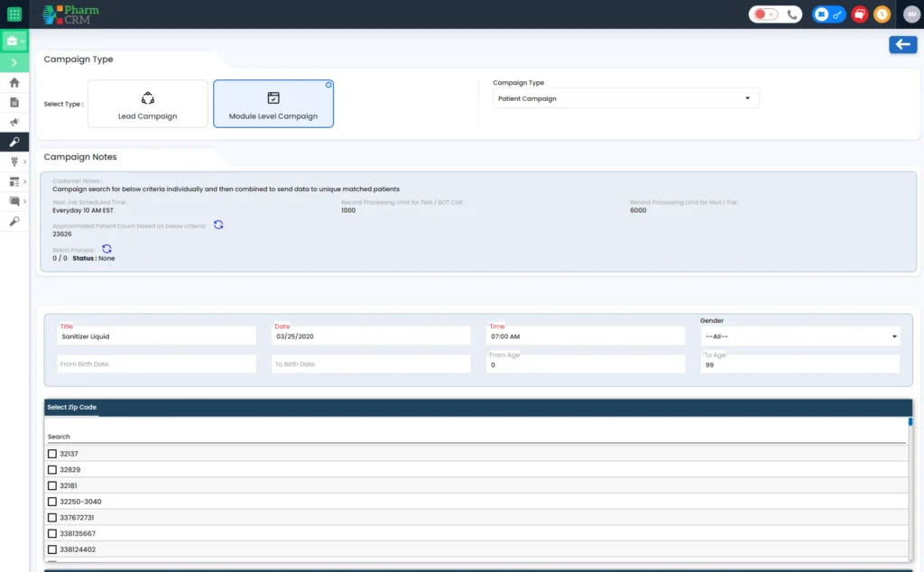Select the highlighted key tool in the sidebar
The image size is (924, 572).
pyautogui.click(x=14, y=142)
